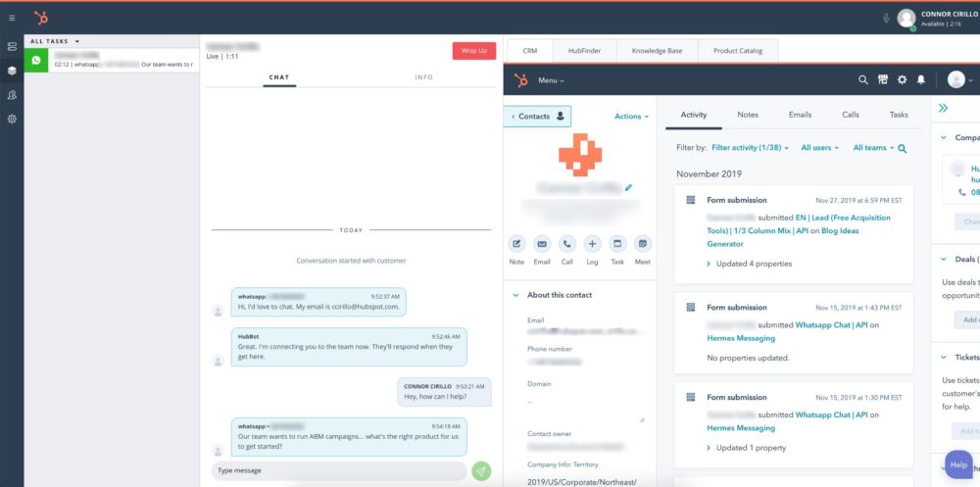This screenshot has width=980, height=487.
Task: Open the Nov 15 1:43 PM Whatsapp Chat | API link
Action: pos(831,325)
